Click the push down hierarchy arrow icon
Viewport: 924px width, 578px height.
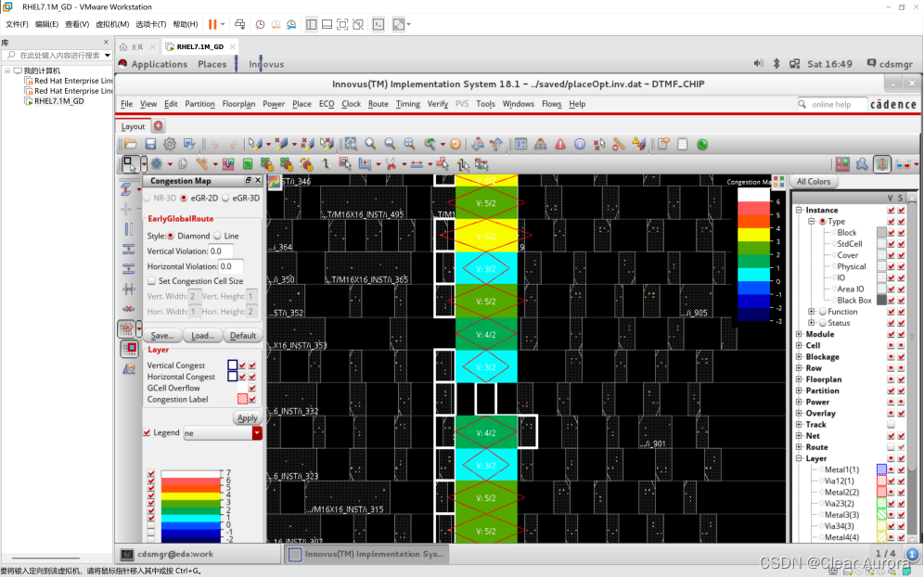click(x=478, y=145)
